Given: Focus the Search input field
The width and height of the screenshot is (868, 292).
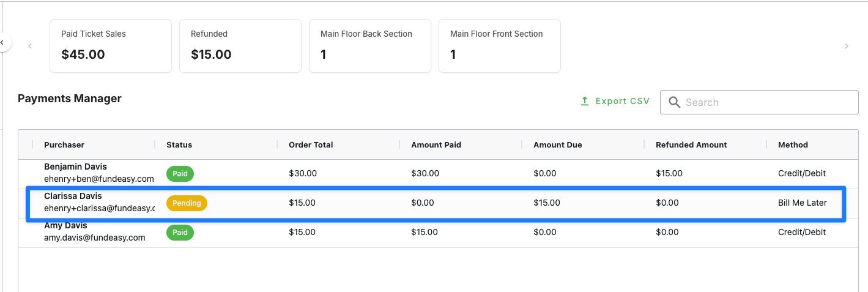Looking at the screenshot, I should [759, 102].
